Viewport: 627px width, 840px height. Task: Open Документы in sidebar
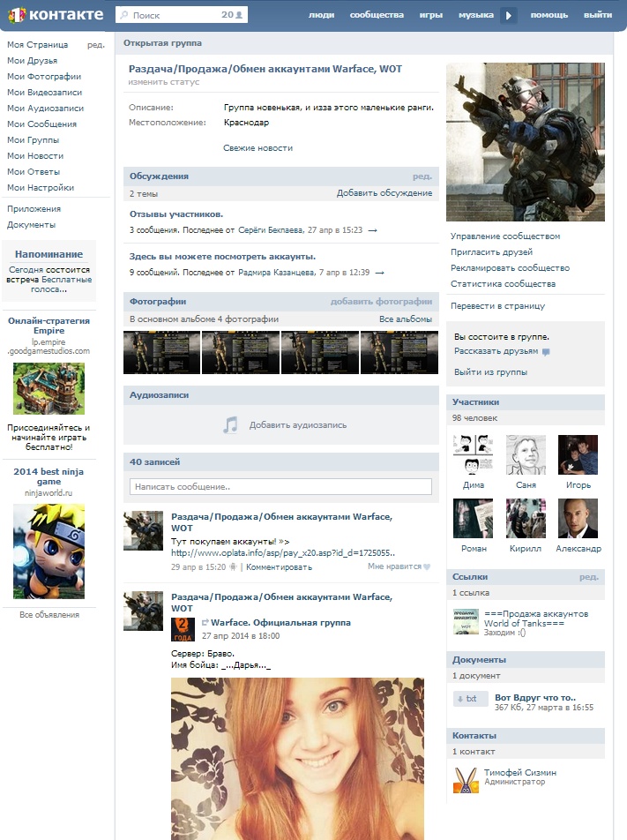31,225
